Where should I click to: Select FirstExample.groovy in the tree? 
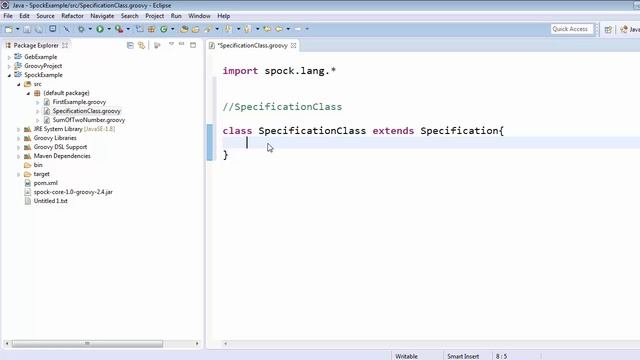pyautogui.click(x=79, y=102)
